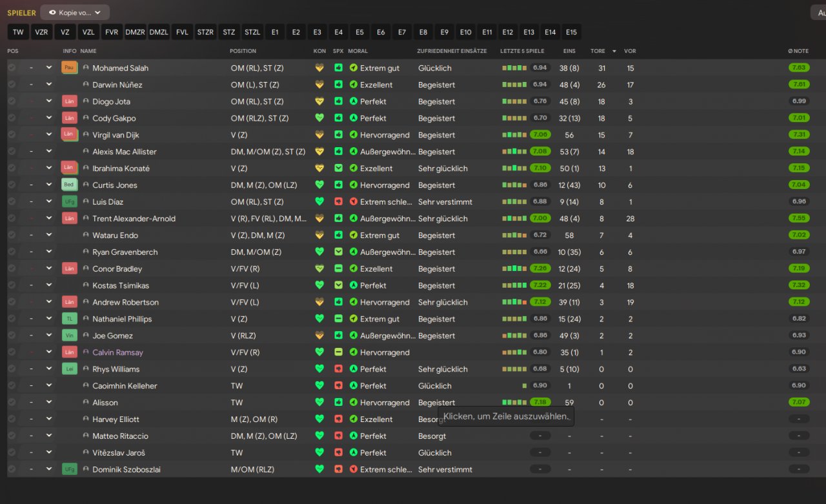Screen dimensions: 826x504
Task: Sort by the TORE column header
Action: 598,51
